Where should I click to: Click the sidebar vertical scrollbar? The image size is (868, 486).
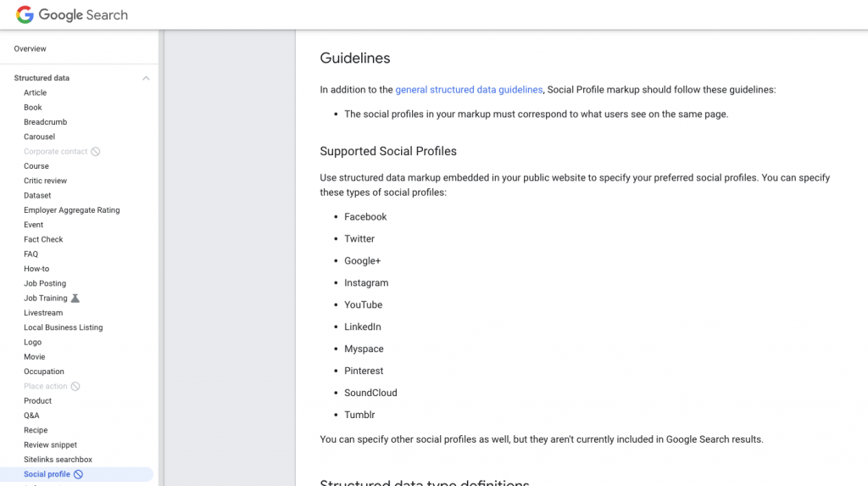point(160,254)
